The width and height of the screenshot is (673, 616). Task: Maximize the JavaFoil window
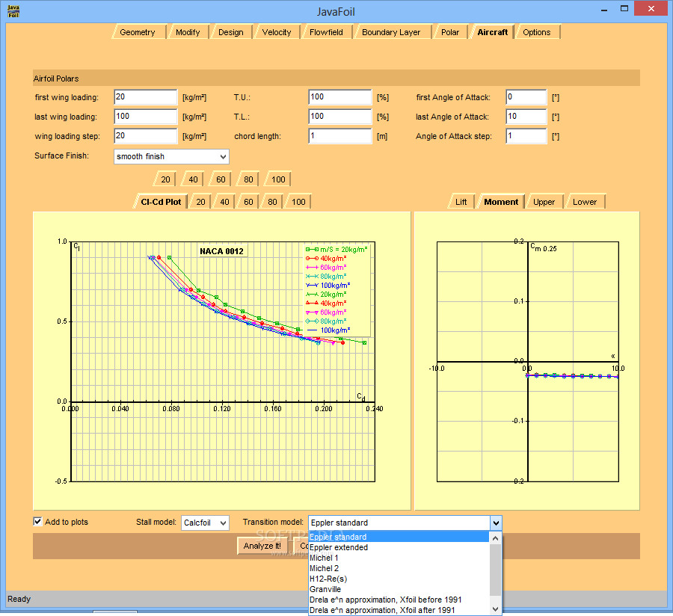point(624,9)
